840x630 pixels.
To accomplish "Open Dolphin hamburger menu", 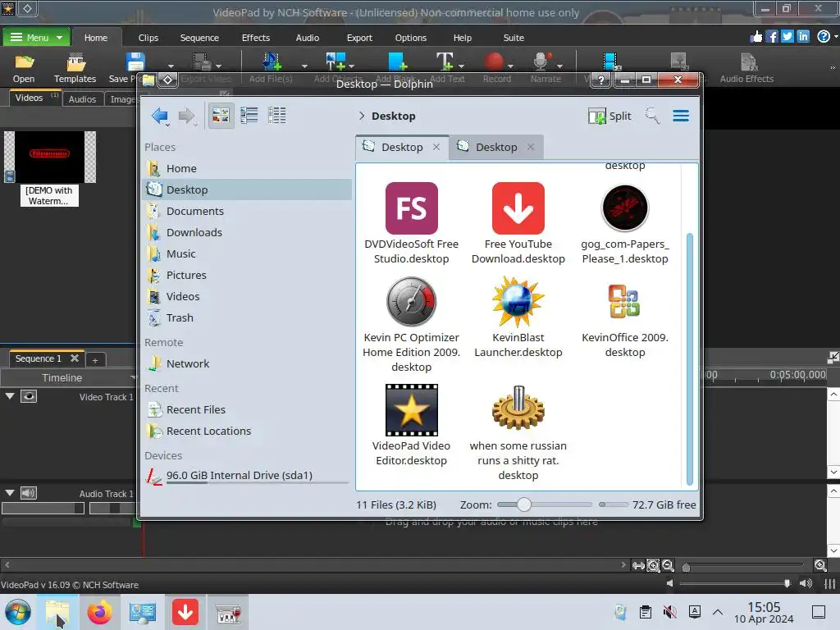I will (x=681, y=116).
